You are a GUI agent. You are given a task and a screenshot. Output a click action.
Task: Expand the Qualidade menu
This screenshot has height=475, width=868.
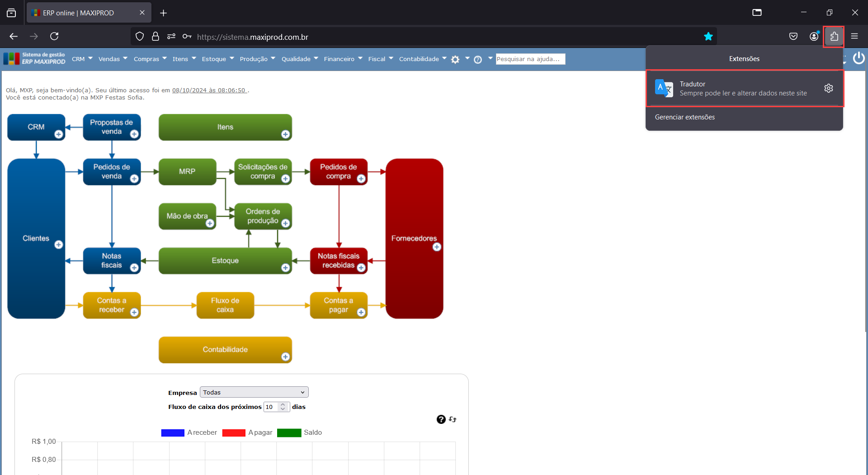click(x=300, y=59)
